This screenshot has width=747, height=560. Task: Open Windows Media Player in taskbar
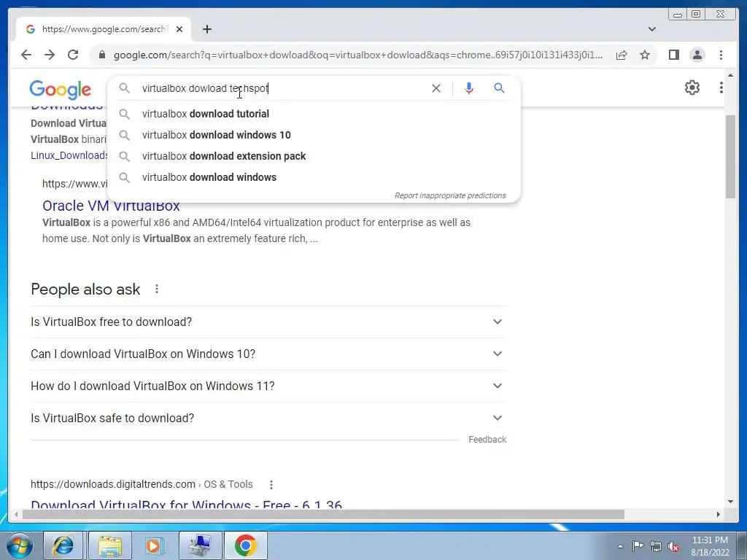[153, 545]
